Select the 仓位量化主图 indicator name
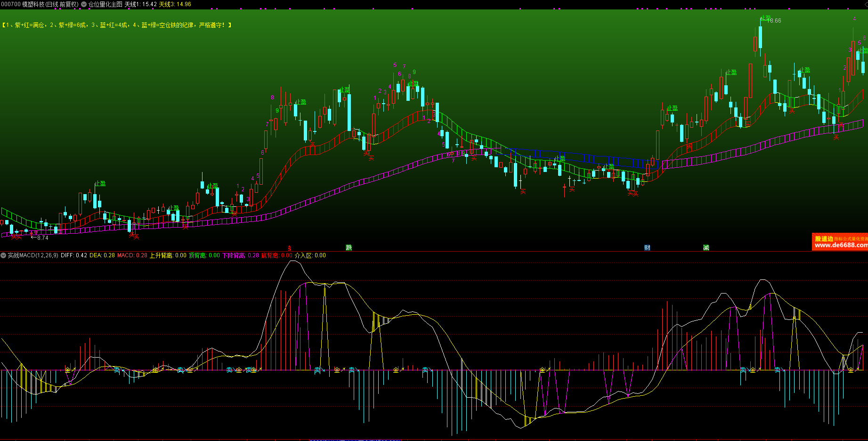The width and height of the screenshot is (868, 441). (105, 4)
